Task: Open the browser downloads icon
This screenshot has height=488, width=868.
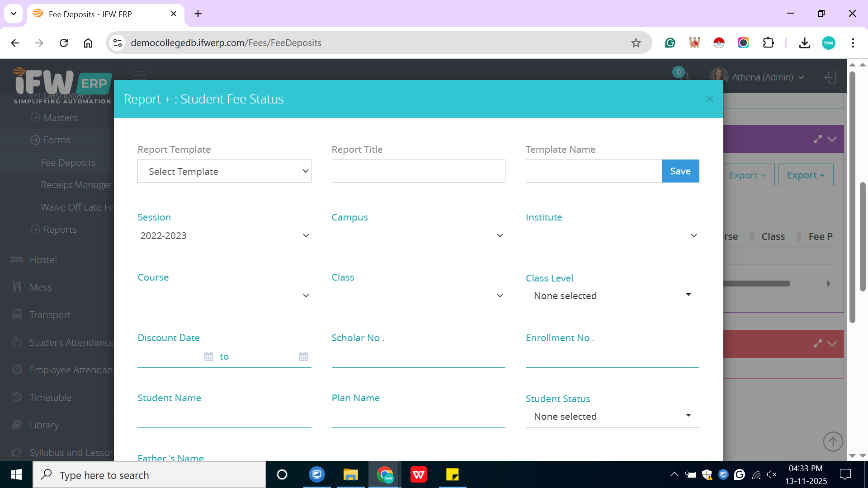Action: tap(805, 43)
